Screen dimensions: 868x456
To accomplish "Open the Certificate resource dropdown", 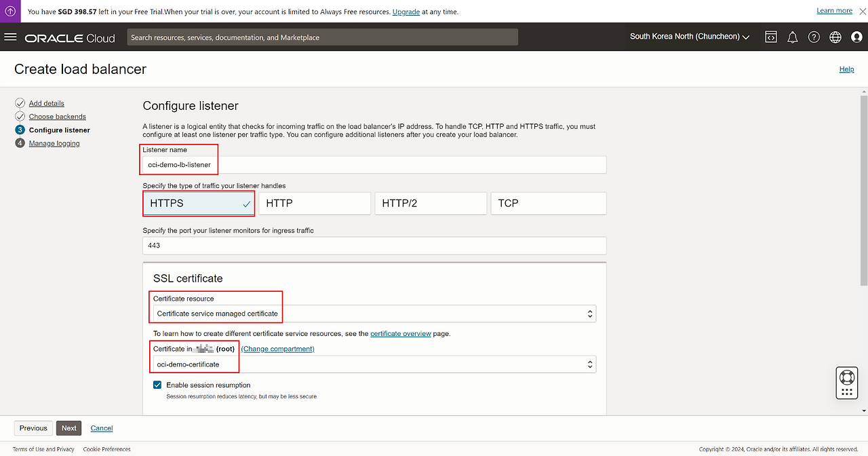I will [x=374, y=313].
